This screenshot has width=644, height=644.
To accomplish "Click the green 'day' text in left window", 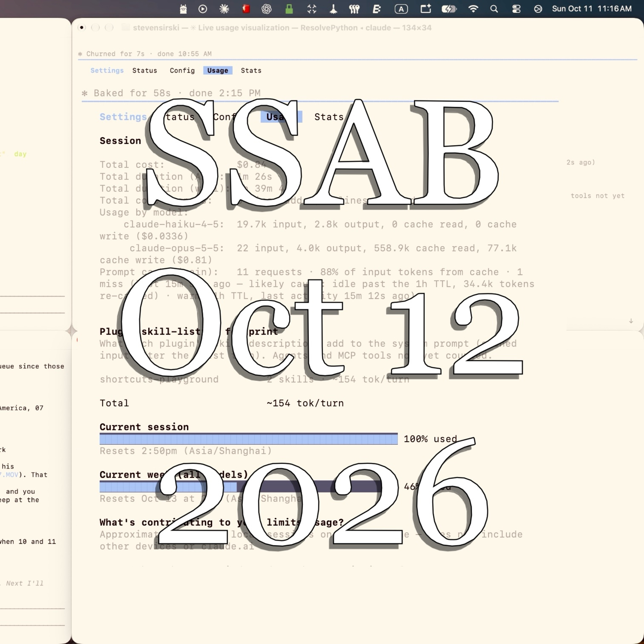I will click(x=20, y=154).
